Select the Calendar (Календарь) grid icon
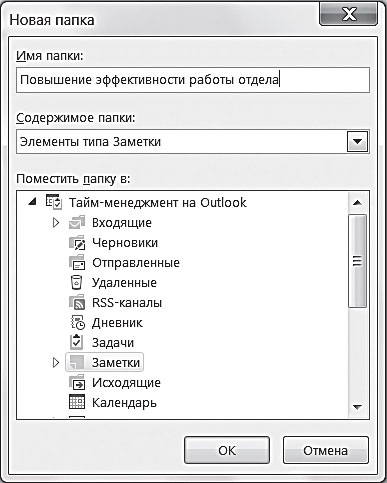The width and height of the screenshot is (387, 483). coord(77,402)
